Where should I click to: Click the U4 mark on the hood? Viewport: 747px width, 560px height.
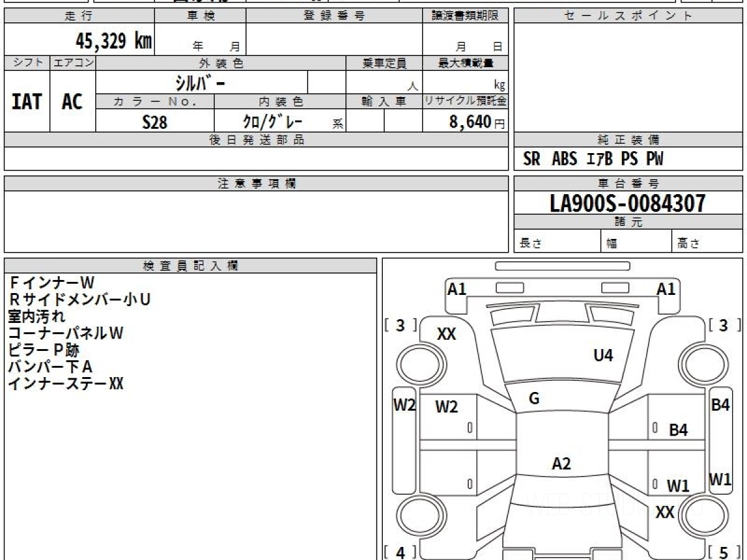[x=603, y=355]
